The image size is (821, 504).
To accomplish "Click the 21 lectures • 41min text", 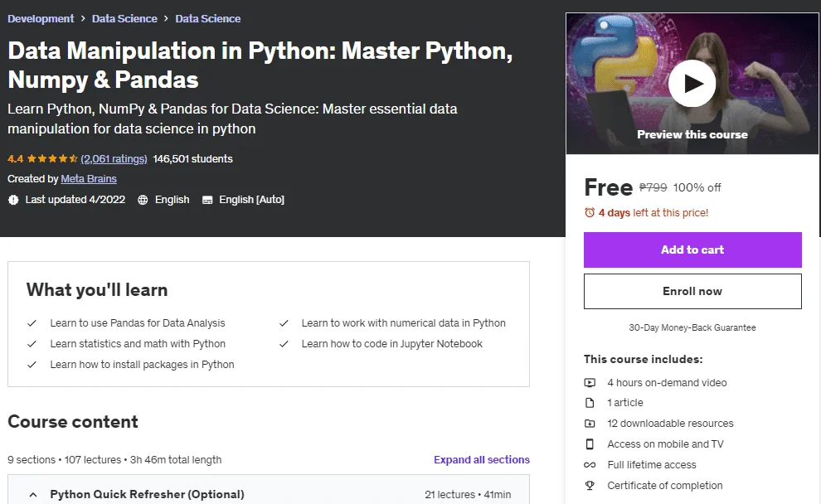I will pos(468,495).
